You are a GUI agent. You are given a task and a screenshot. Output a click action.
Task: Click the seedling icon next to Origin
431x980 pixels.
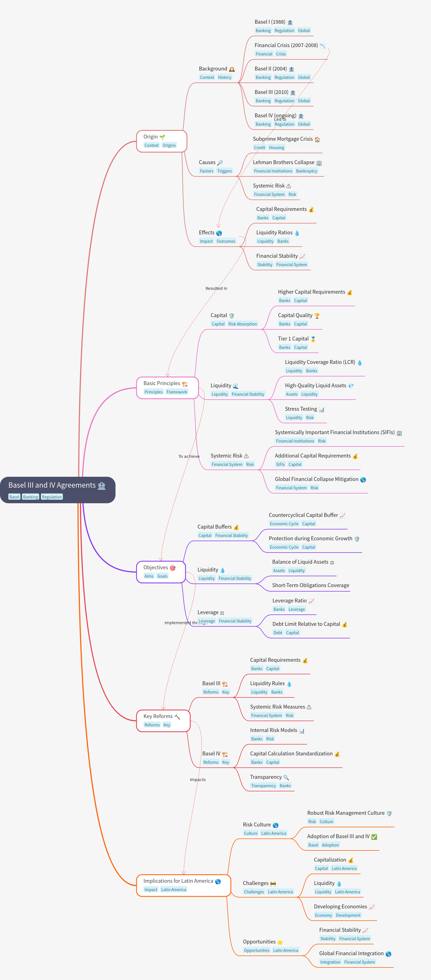point(162,137)
